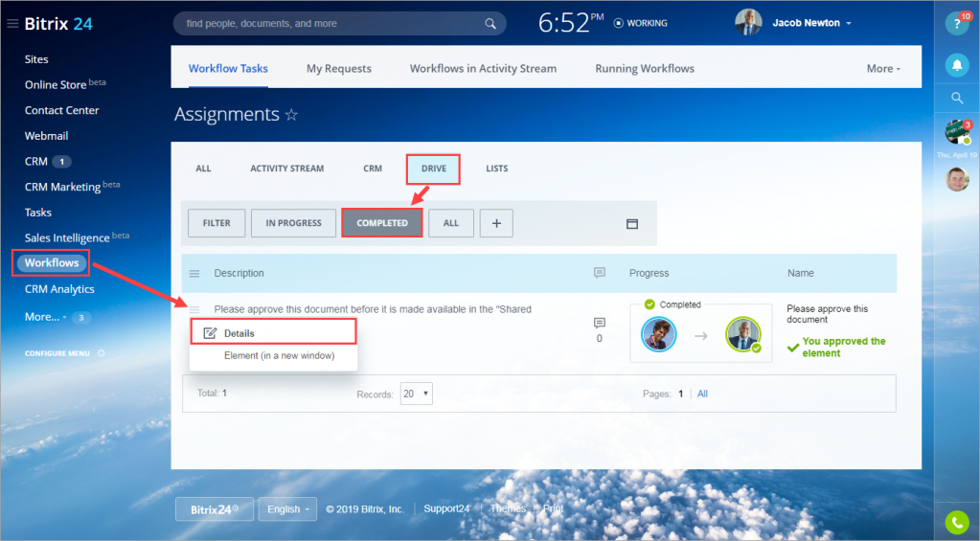
Task: Choose Details from the context menu
Action: point(274,333)
